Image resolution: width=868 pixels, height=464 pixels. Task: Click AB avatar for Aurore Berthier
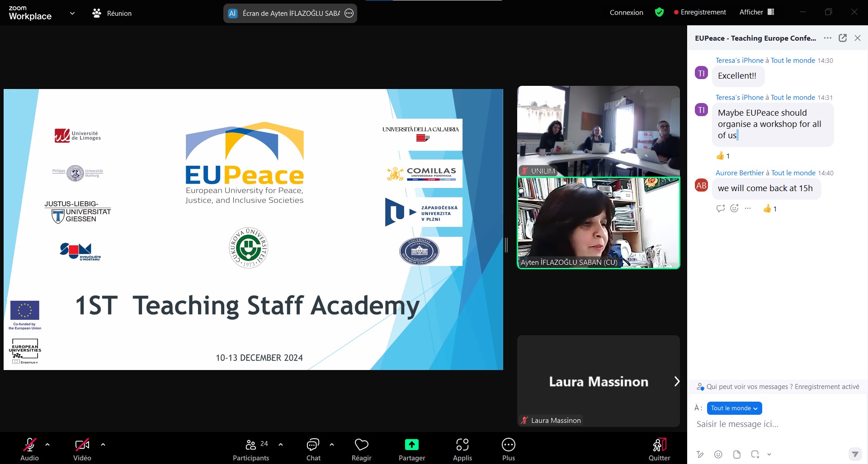pos(701,185)
